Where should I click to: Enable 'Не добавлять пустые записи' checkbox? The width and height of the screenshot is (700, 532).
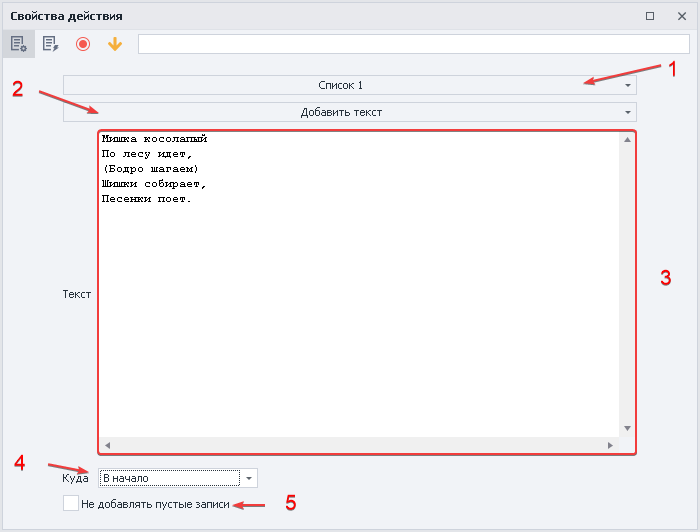71,504
